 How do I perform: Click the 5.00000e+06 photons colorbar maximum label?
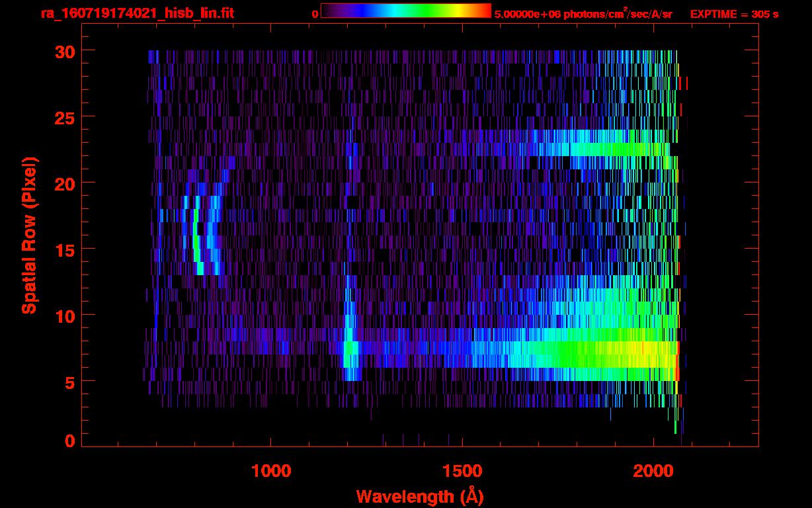click(x=583, y=14)
